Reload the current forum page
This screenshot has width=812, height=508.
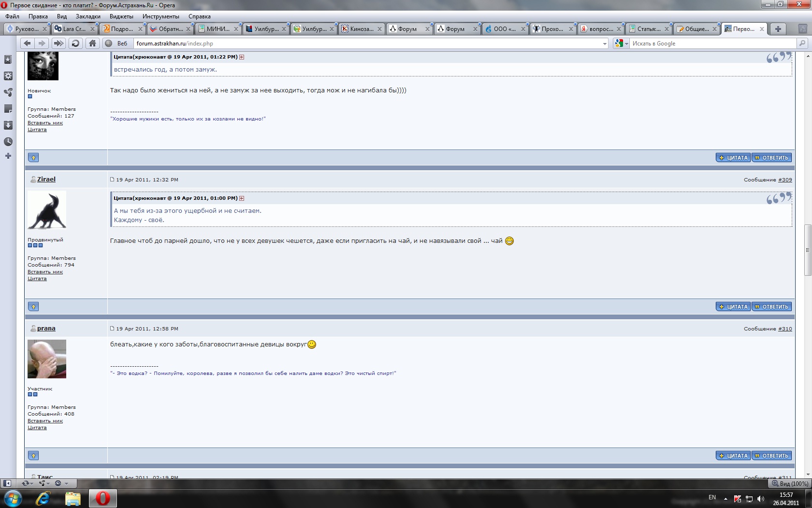75,44
